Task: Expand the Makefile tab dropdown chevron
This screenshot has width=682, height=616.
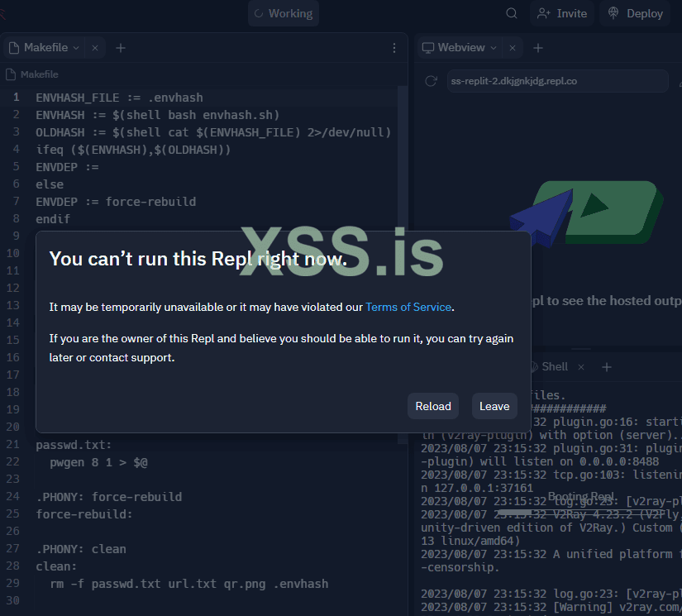Action: 76,48
